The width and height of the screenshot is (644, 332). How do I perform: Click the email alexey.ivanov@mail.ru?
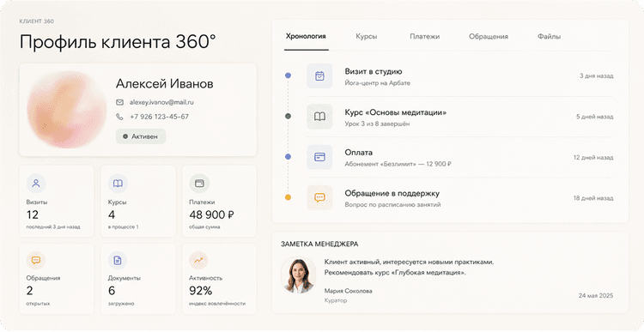[x=161, y=102]
